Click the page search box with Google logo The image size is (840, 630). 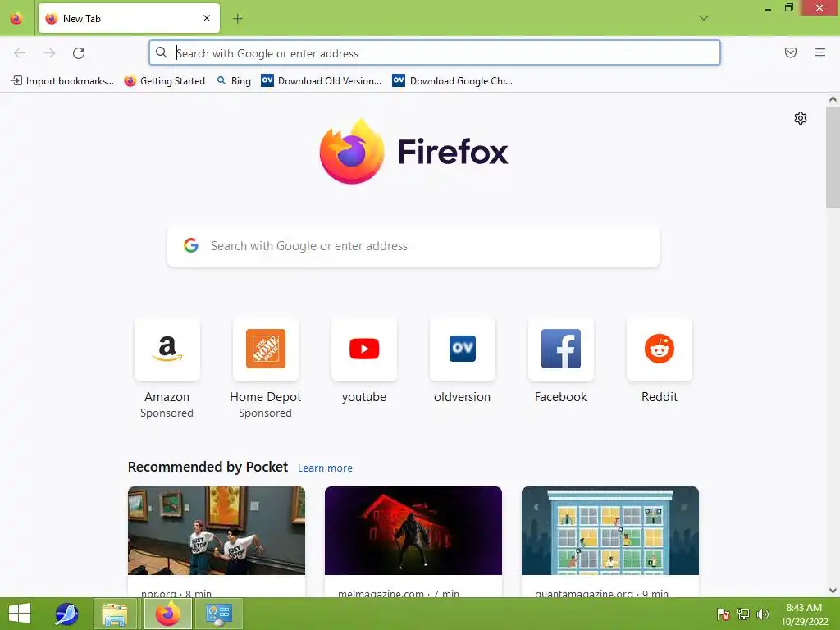click(413, 246)
